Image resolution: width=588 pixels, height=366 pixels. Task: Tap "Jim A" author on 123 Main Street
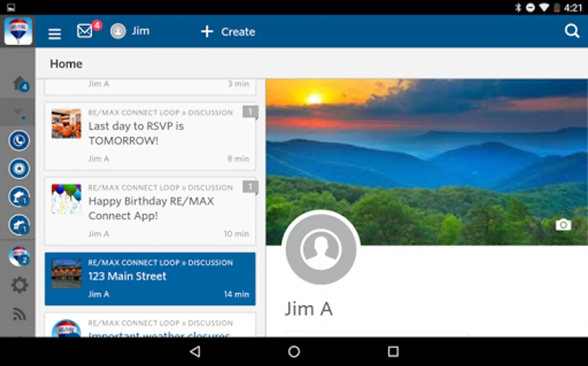(99, 294)
